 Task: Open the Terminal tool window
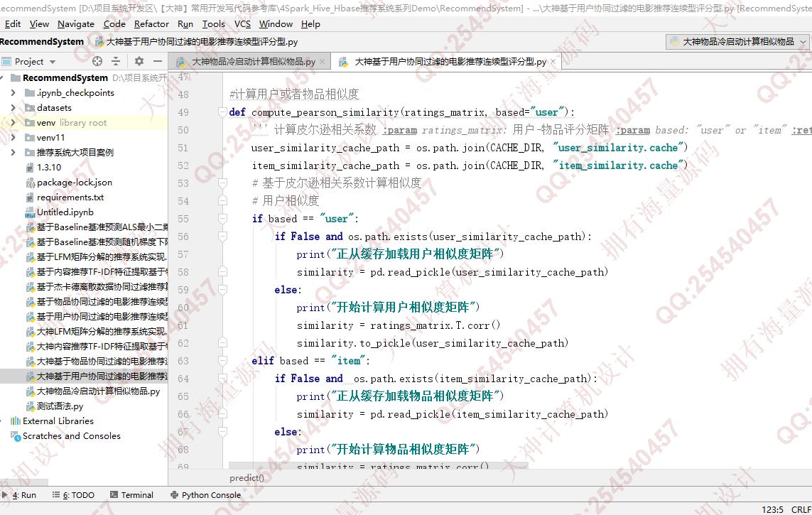point(131,495)
